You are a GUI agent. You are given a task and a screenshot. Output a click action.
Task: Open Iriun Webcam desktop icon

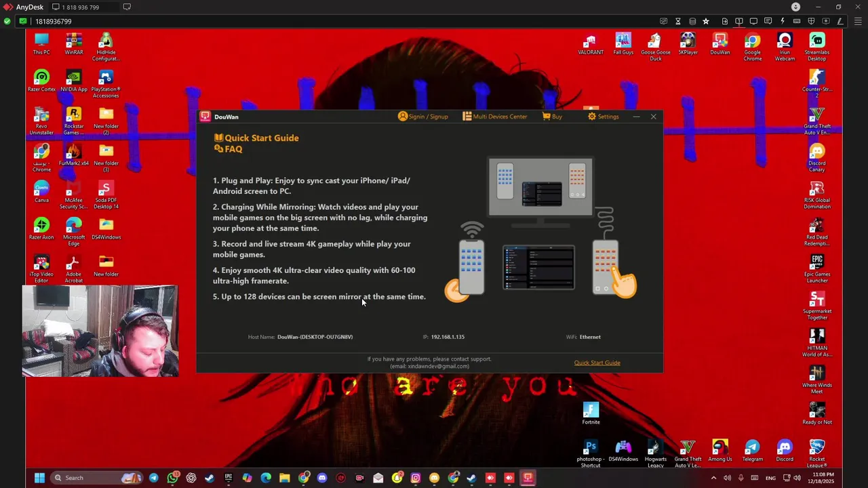(785, 47)
